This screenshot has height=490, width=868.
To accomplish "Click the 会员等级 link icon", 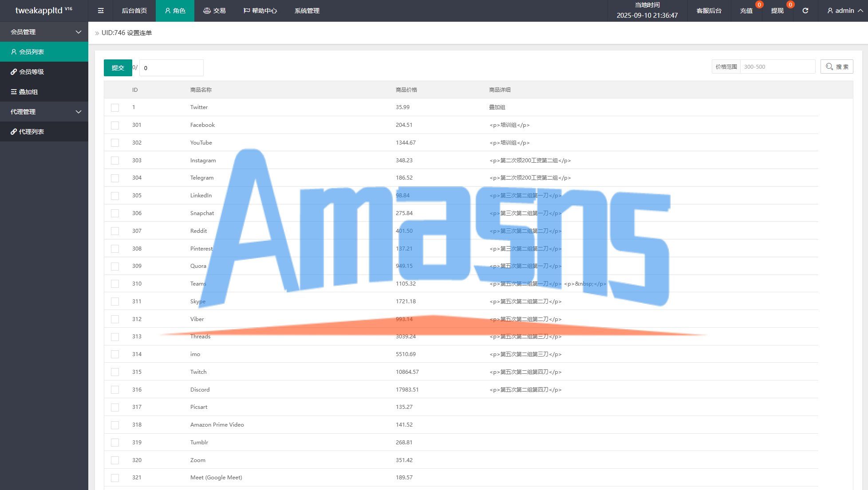I will coord(14,72).
